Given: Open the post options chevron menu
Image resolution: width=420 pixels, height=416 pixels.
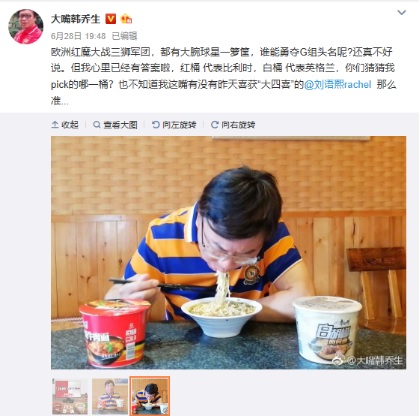Looking at the screenshot, I should pyautogui.click(x=402, y=13).
